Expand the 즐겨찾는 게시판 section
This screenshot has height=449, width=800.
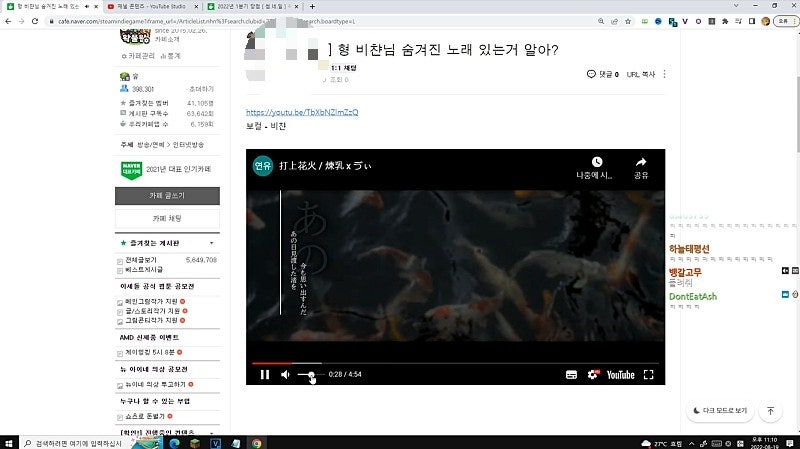pyautogui.click(x=211, y=243)
